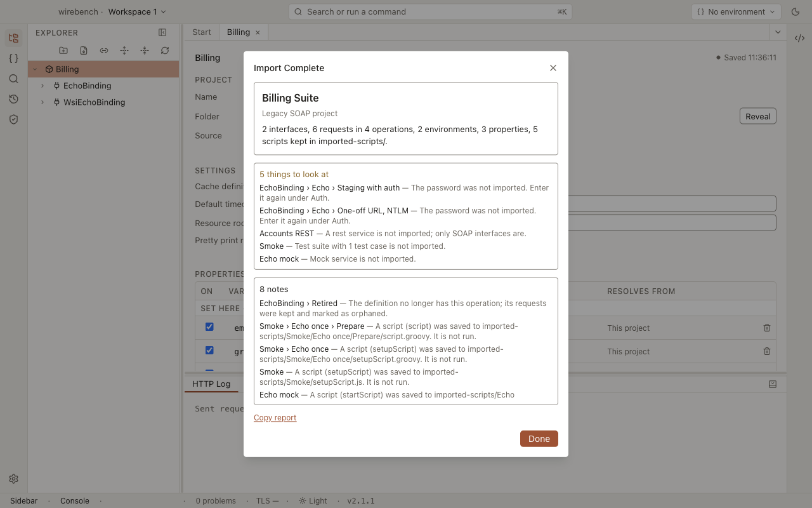Image resolution: width=812 pixels, height=508 pixels.
Task: Click the collapse all icon in Explorer
Action: click(145, 50)
